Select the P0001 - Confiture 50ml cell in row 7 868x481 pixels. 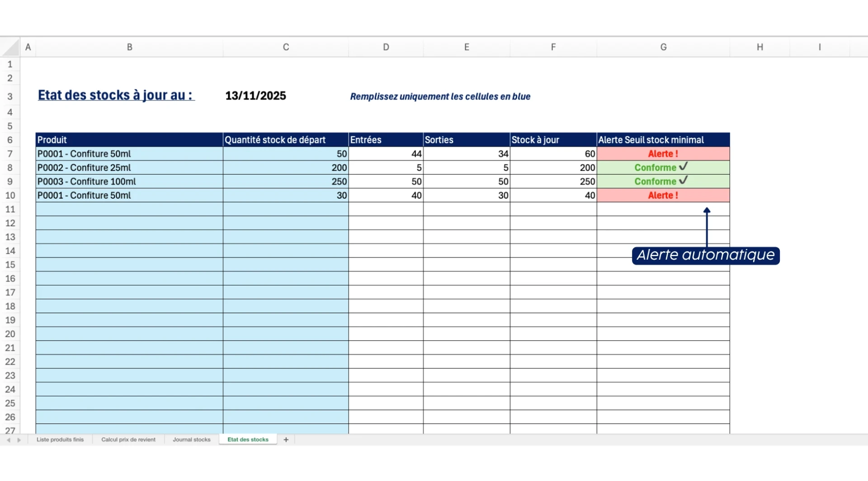(x=129, y=154)
